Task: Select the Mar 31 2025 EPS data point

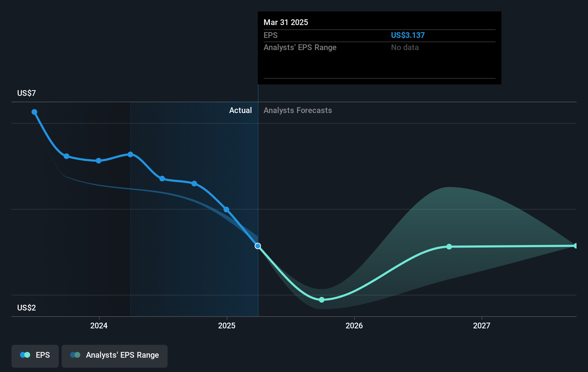Action: [x=258, y=246]
